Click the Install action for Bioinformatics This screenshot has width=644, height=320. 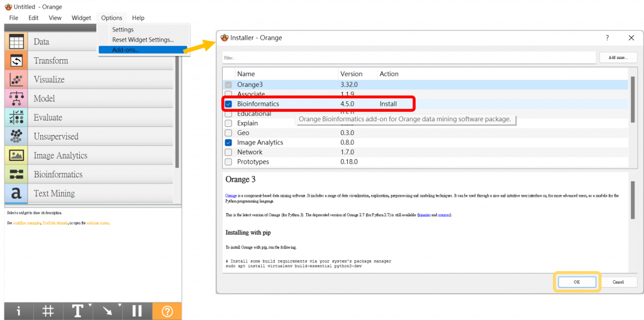coord(388,104)
